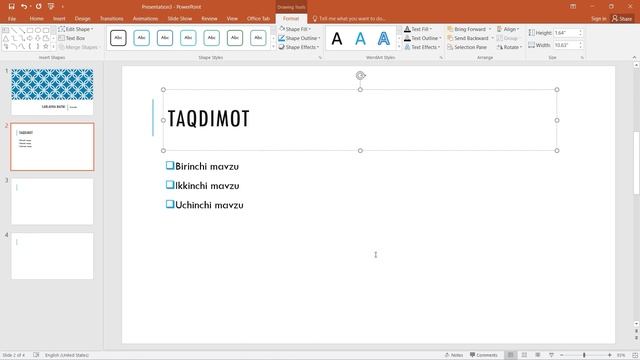Select the Isosceles Triangle shape
640x360 pixels.
6,38
